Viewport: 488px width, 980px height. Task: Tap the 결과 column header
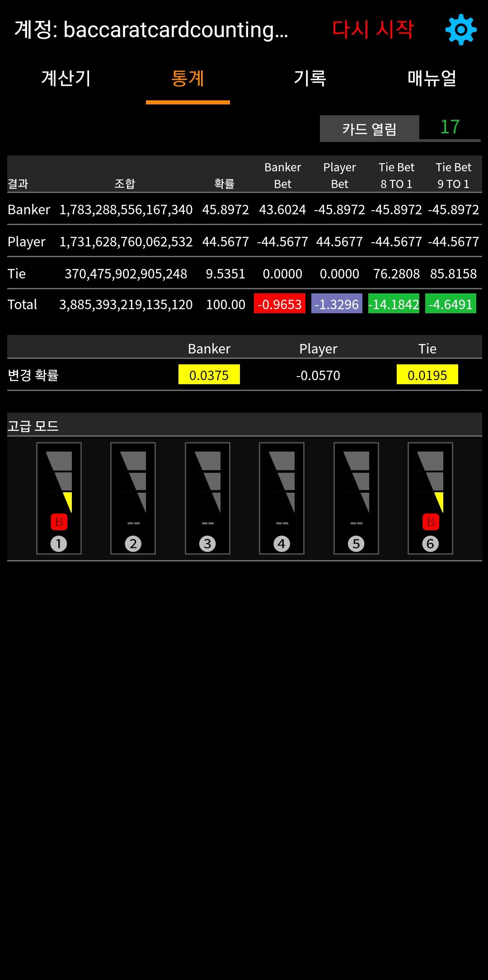click(18, 184)
